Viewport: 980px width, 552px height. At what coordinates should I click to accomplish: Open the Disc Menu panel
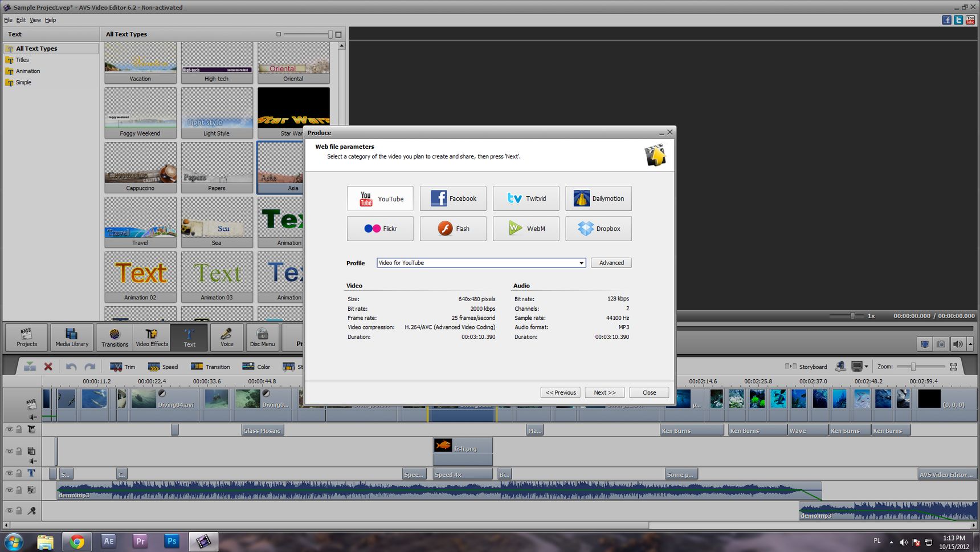tap(262, 337)
